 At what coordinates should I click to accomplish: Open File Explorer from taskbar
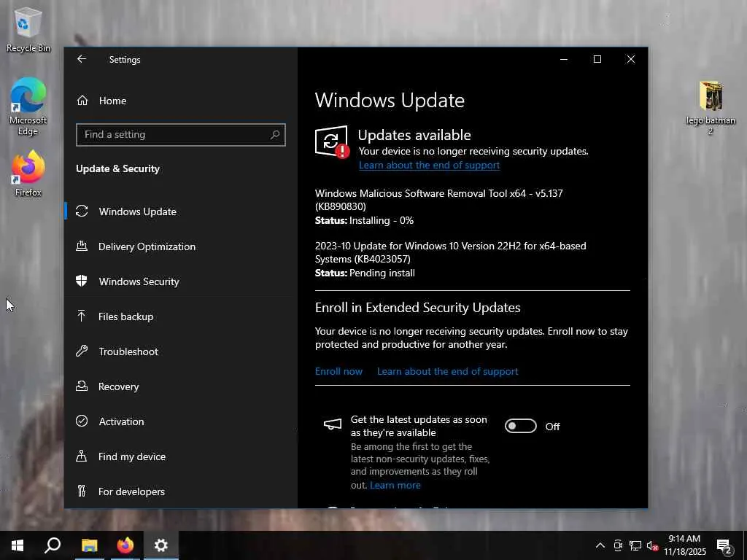89,545
